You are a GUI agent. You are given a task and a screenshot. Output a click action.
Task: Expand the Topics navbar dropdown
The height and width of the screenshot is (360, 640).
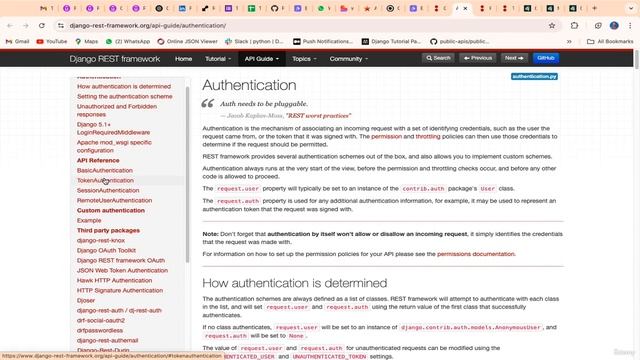click(x=304, y=59)
